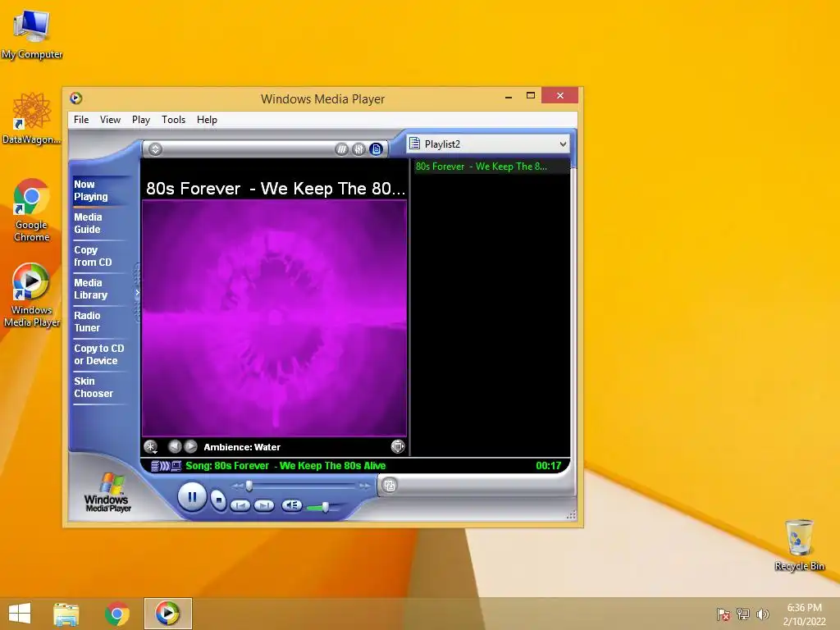840x630 pixels.
Task: Skip to the next track
Action: [x=264, y=505]
